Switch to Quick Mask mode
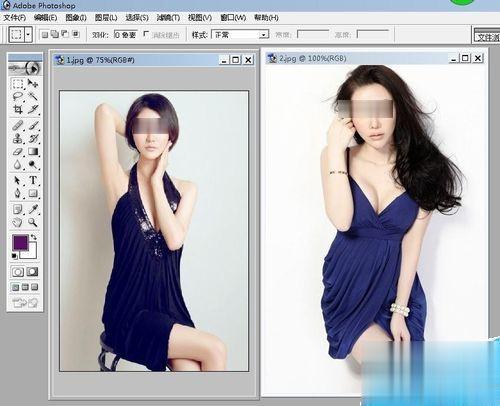500x406 pixels. pos(32,272)
